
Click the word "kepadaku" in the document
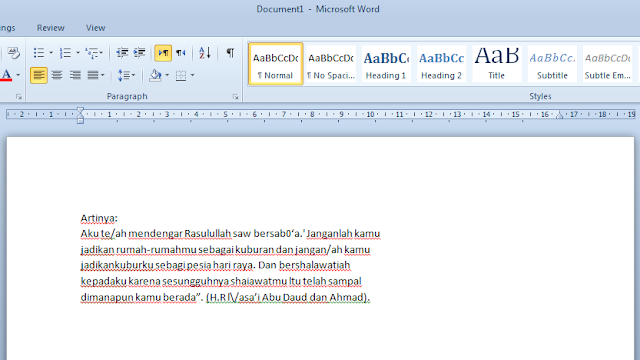tap(103, 281)
